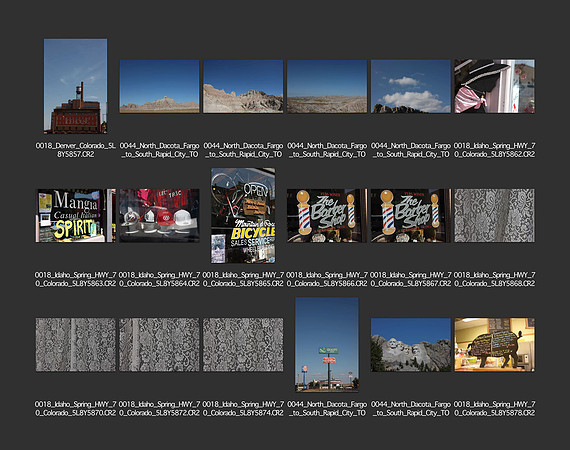570x450 pixels.
Task: Open the pig-shaped chalkboard menu thumbnail
Action: (495, 345)
